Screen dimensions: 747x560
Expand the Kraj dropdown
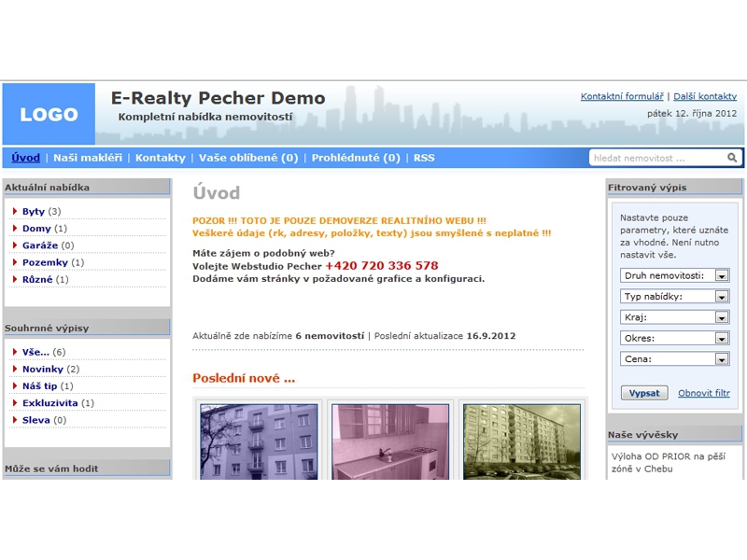coord(674,317)
